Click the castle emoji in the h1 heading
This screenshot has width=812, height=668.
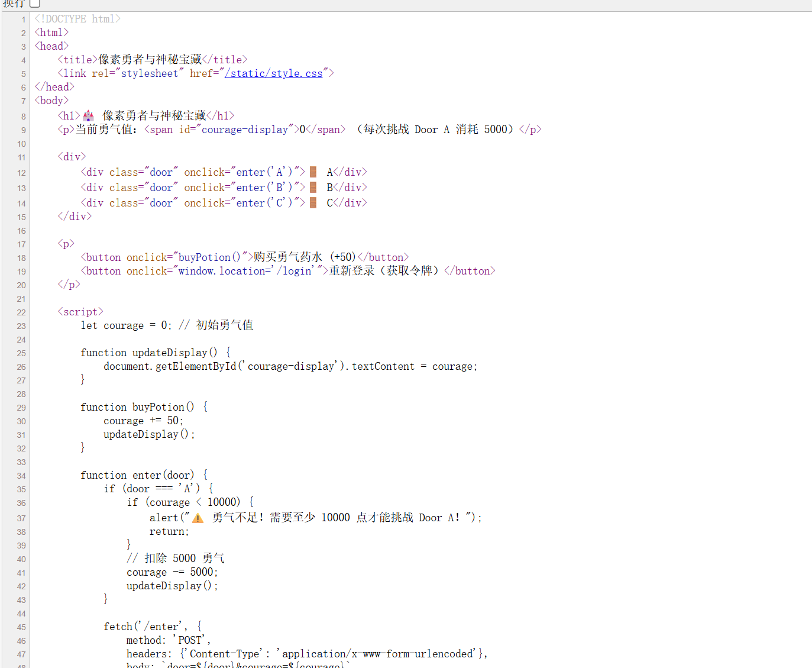88,115
